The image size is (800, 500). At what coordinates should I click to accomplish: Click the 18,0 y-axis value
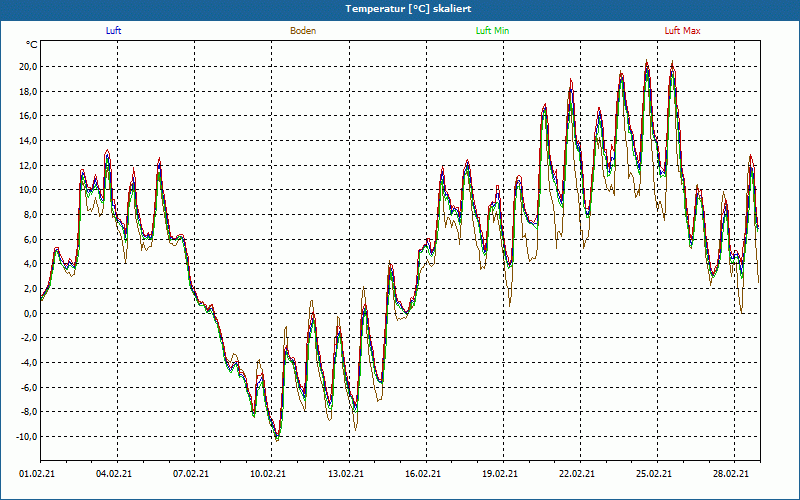click(x=28, y=92)
